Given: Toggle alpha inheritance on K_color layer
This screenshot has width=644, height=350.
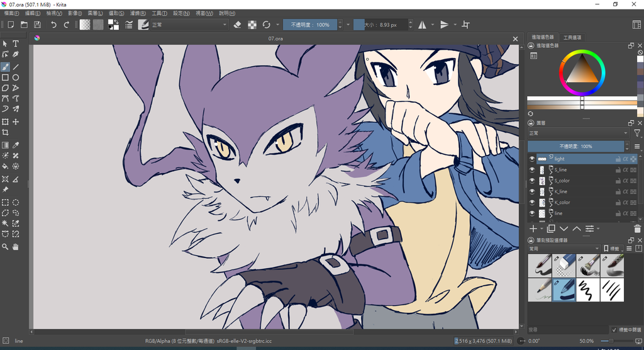Looking at the screenshot, I should click(x=626, y=202).
